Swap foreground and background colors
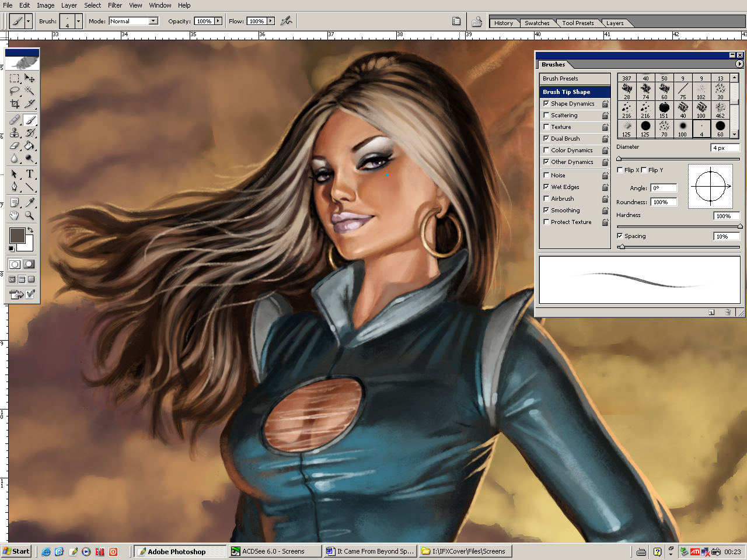Viewport: 747px width, 560px height. click(30, 230)
